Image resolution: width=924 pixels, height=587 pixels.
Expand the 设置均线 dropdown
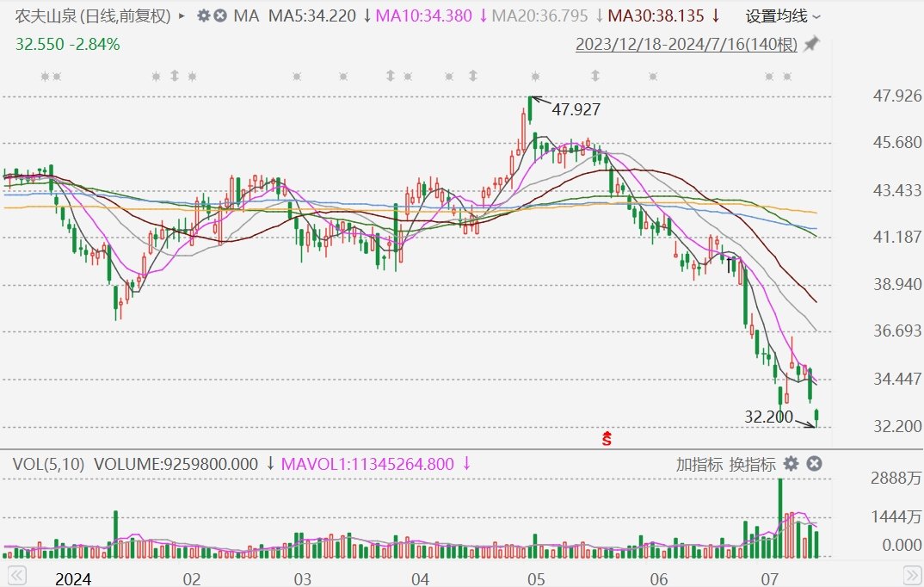[x=782, y=15]
